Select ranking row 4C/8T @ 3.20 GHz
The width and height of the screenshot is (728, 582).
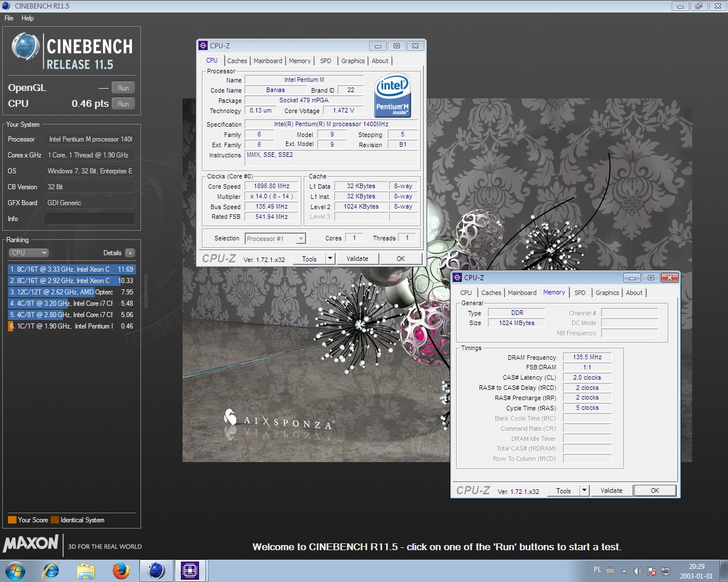[x=72, y=304]
